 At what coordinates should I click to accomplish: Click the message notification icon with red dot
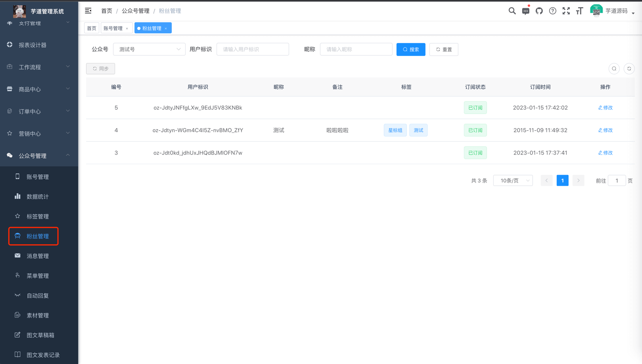(x=525, y=11)
